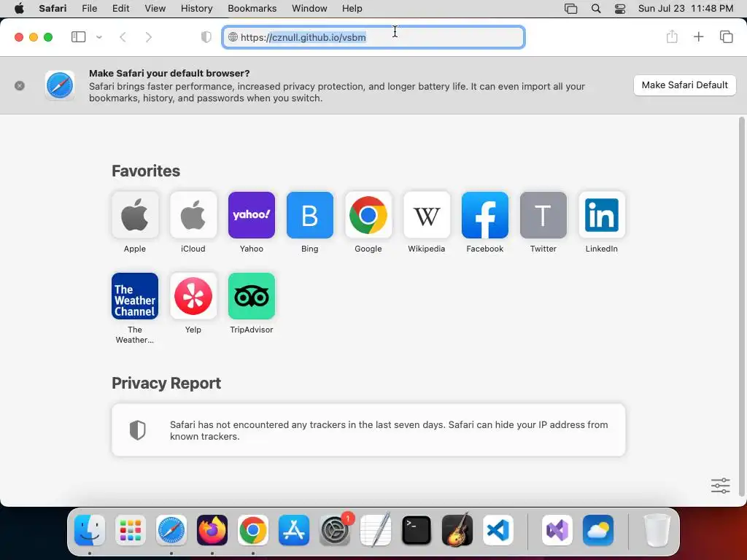This screenshot has width=747, height=560.
Task: Open the Window menu
Action: 309,8
